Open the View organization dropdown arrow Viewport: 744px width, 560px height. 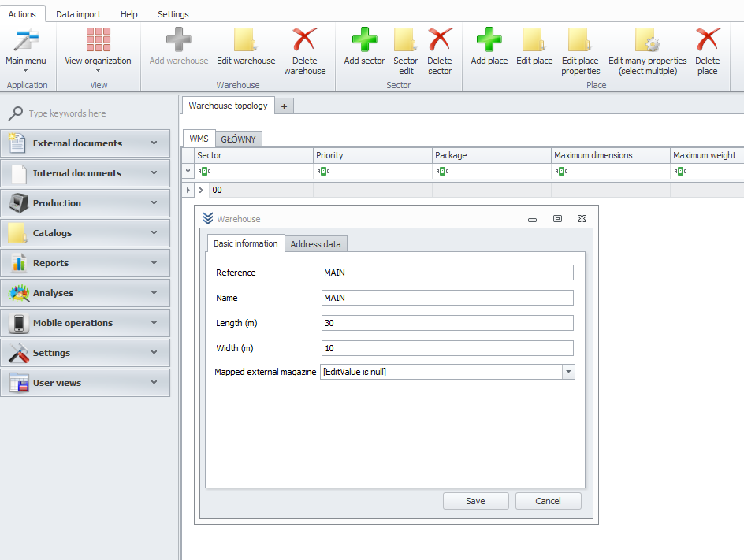point(99,71)
